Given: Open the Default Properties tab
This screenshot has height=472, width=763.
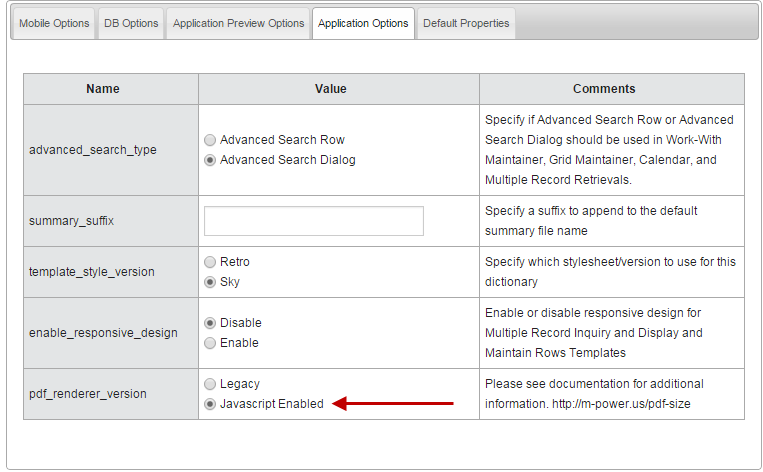Looking at the screenshot, I should 466,23.
